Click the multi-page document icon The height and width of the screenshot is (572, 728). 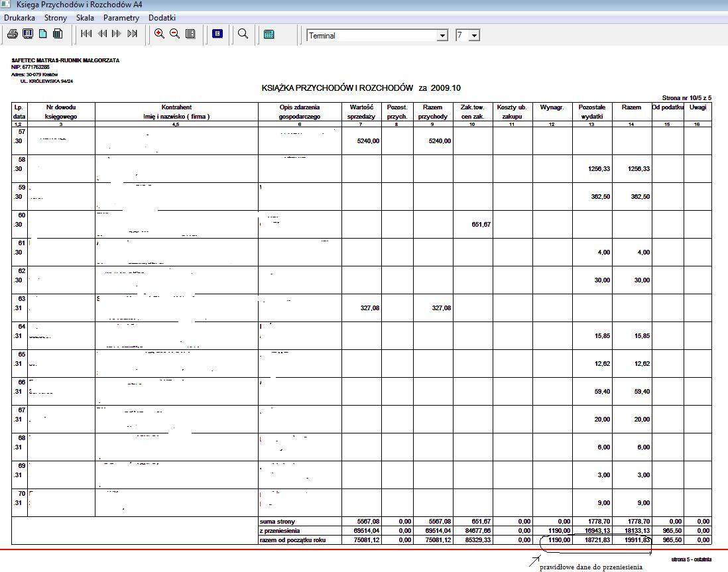(x=58, y=34)
